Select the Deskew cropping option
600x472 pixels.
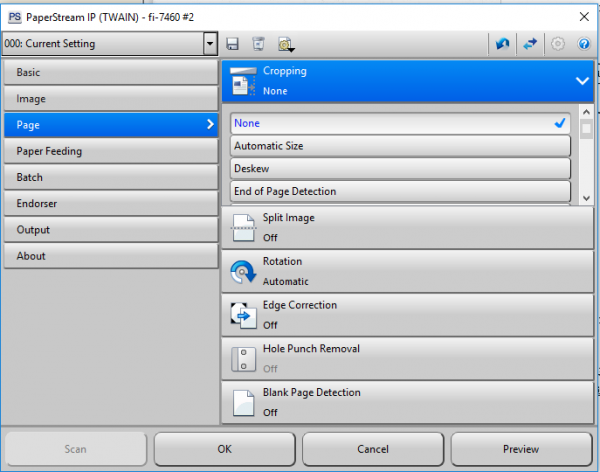pos(400,169)
